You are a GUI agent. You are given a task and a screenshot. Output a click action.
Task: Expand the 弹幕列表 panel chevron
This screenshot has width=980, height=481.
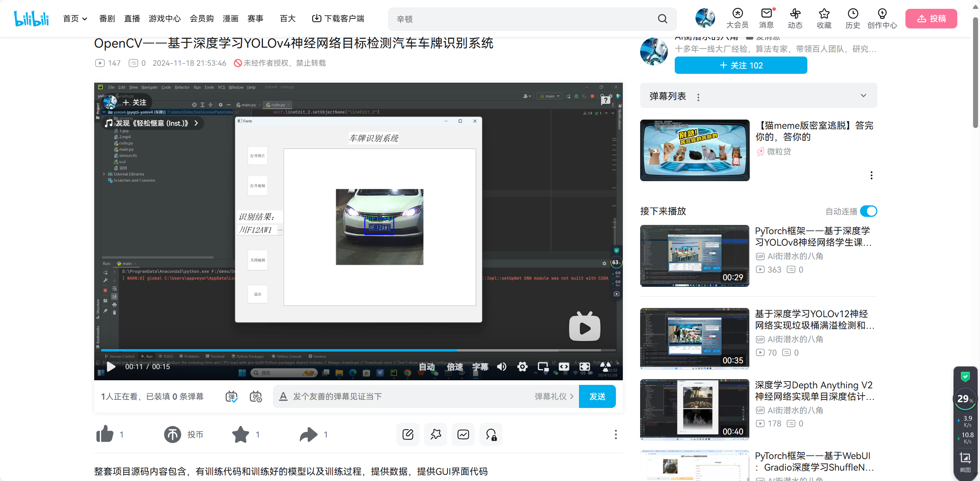(864, 96)
